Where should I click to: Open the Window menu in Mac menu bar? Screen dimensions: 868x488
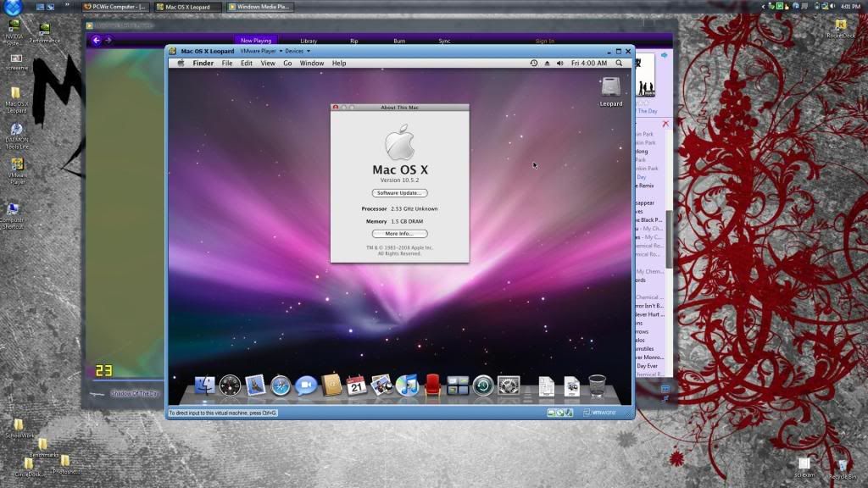pos(312,63)
